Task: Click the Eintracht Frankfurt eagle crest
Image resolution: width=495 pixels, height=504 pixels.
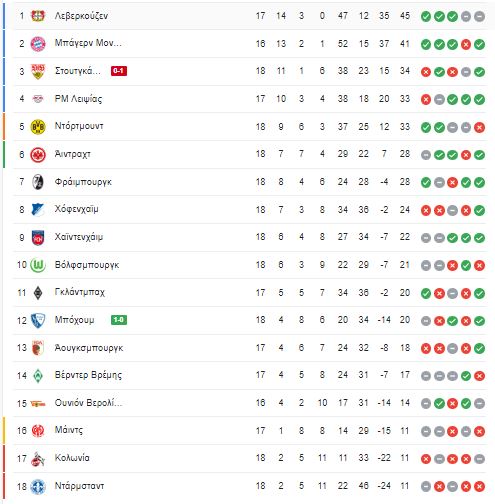Action: [38, 155]
